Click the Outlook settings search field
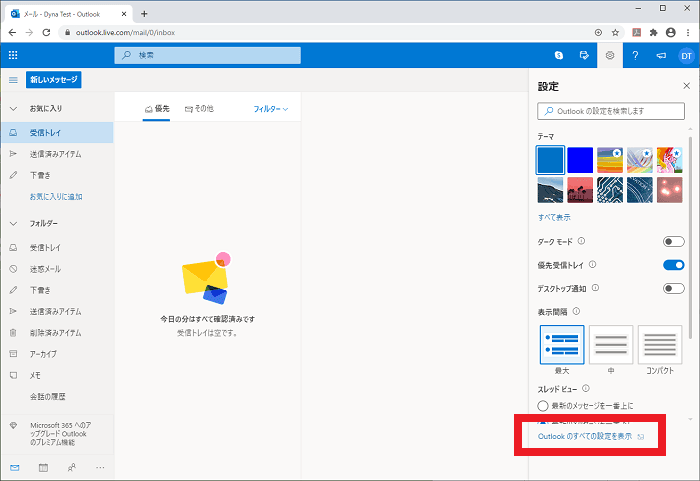 (x=610, y=110)
